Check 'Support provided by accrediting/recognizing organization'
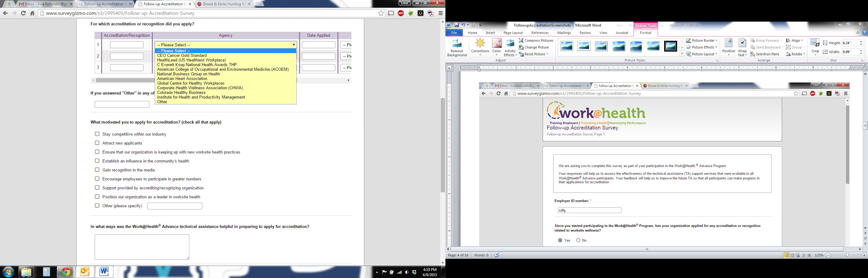 pos(97,187)
